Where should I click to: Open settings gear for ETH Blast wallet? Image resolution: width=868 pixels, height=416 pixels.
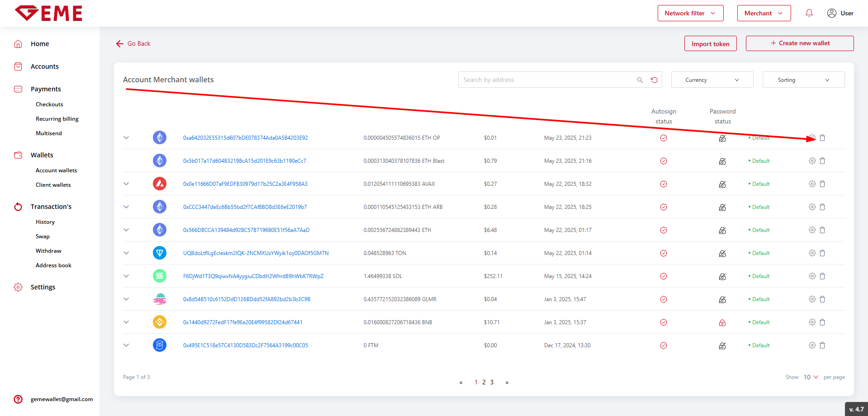(x=812, y=161)
